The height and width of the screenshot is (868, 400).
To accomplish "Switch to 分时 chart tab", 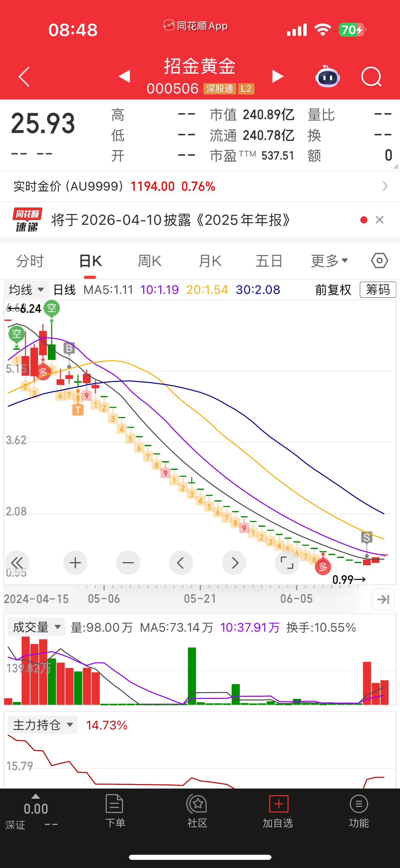I will [30, 261].
